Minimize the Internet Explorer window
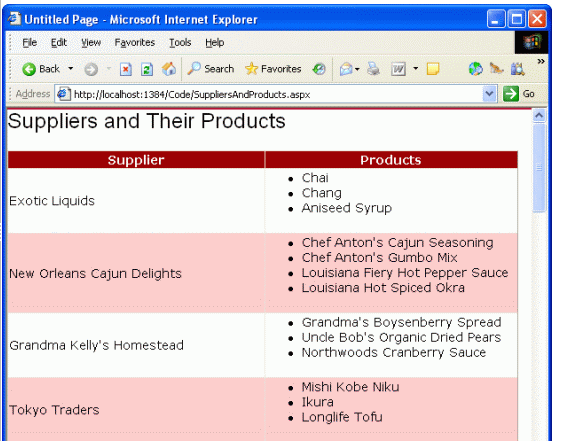This screenshot has height=441, width=569. tap(496, 19)
